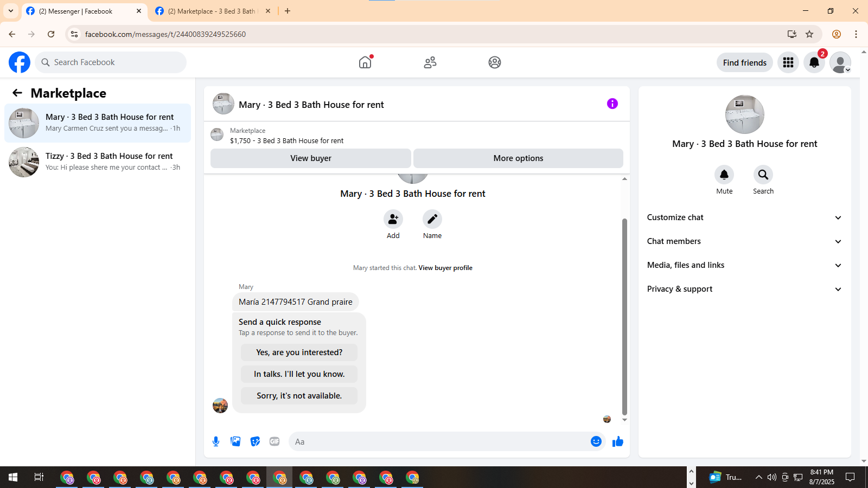Open the emoji picker in message box
Screen dimensions: 868x488
click(596, 441)
